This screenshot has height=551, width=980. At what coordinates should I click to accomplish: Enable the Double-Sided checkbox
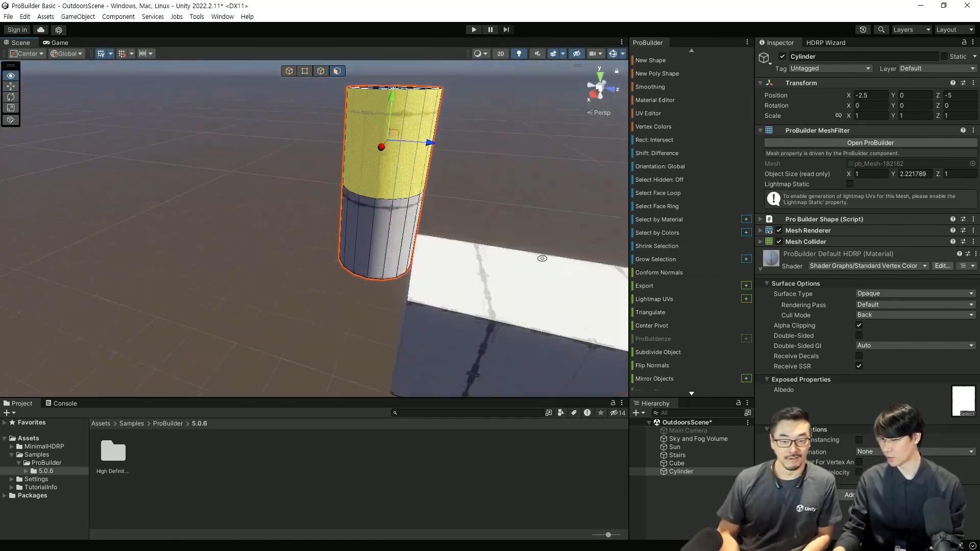pos(859,335)
